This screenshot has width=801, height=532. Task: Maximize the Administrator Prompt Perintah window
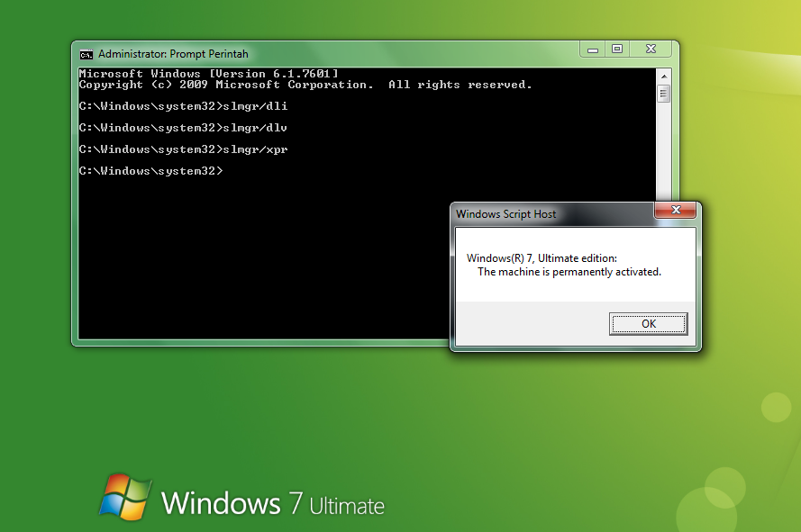pyautogui.click(x=617, y=49)
